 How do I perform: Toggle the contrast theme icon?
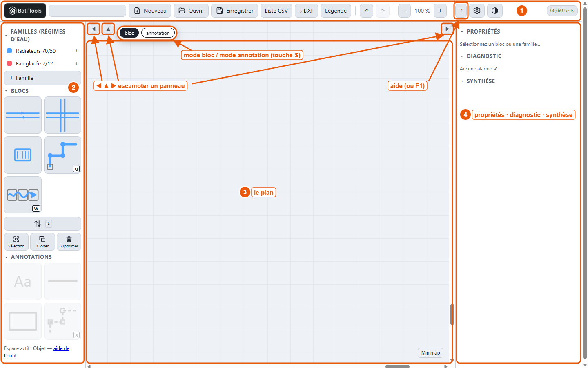(495, 11)
